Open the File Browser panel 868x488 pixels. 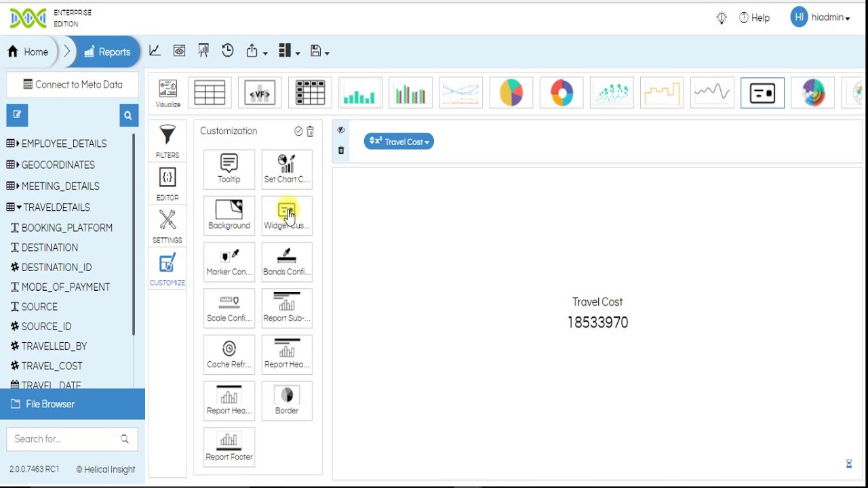(73, 404)
